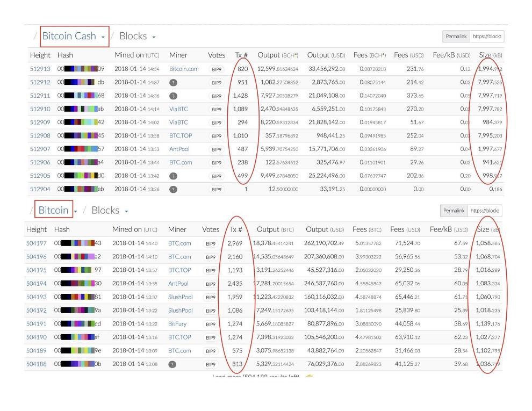The height and width of the screenshot is (411, 532).
Task: Open BitFury miner link for block 504191
Action: tap(177, 324)
